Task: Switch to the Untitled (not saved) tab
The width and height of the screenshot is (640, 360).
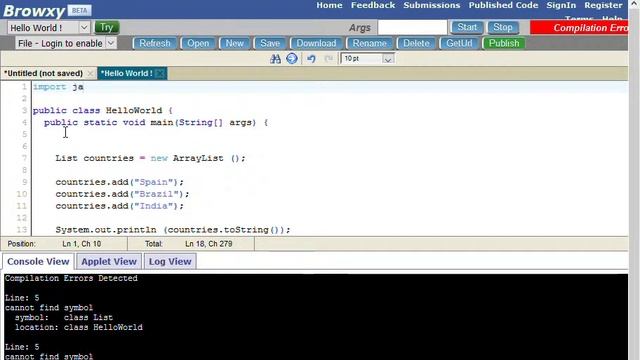Action: [x=43, y=73]
